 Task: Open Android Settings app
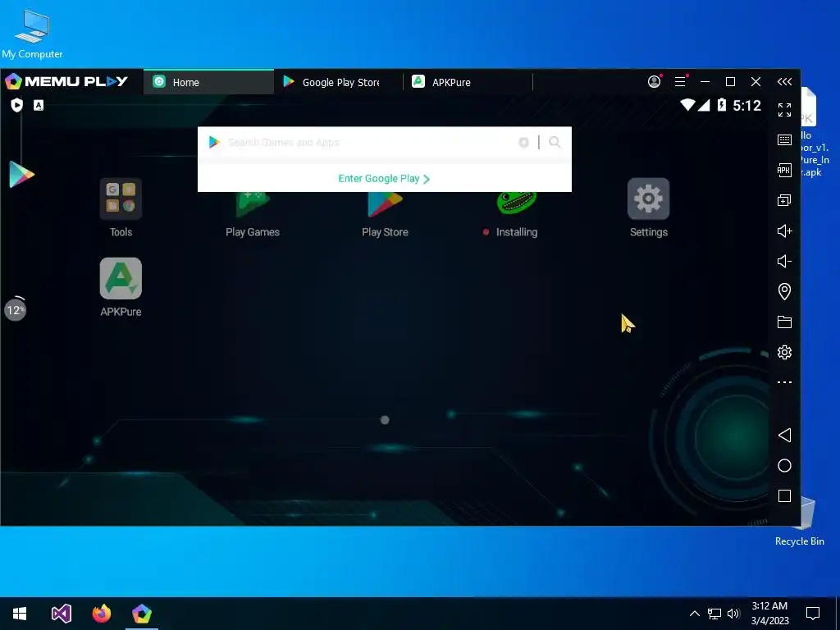[x=648, y=208]
